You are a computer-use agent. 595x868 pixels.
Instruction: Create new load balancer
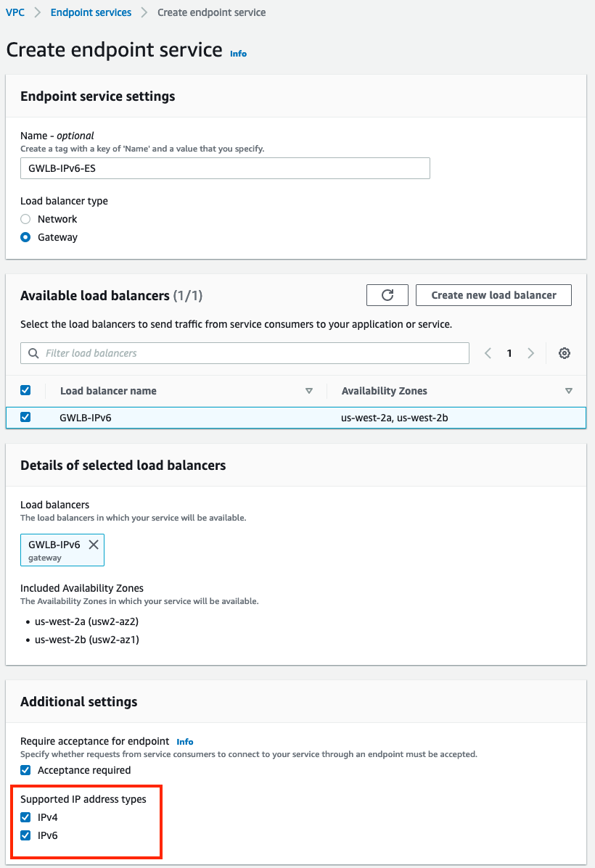click(493, 295)
